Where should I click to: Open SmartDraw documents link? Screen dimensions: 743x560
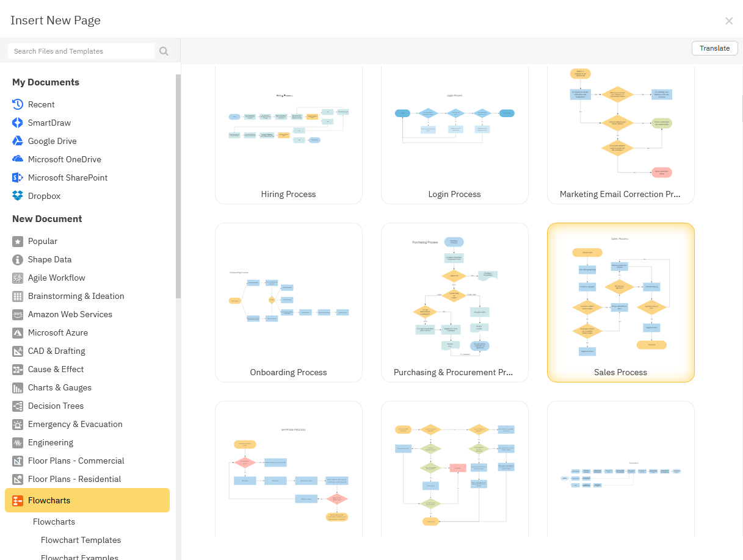49,123
